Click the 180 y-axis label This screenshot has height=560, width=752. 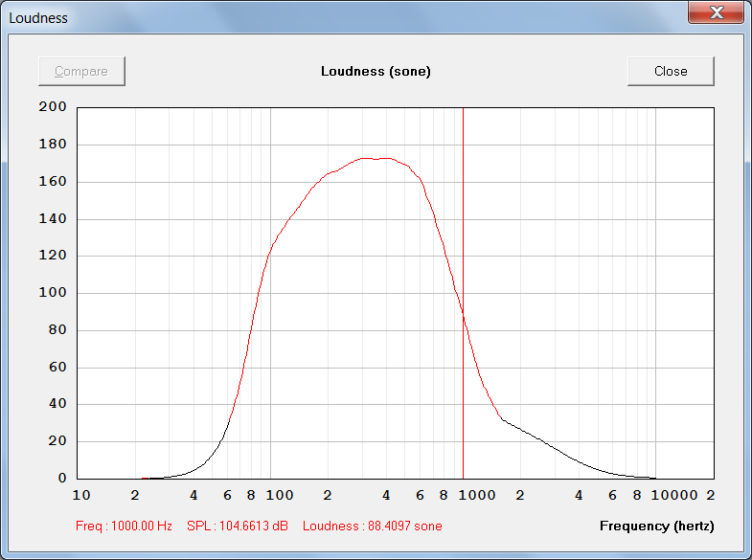point(53,144)
